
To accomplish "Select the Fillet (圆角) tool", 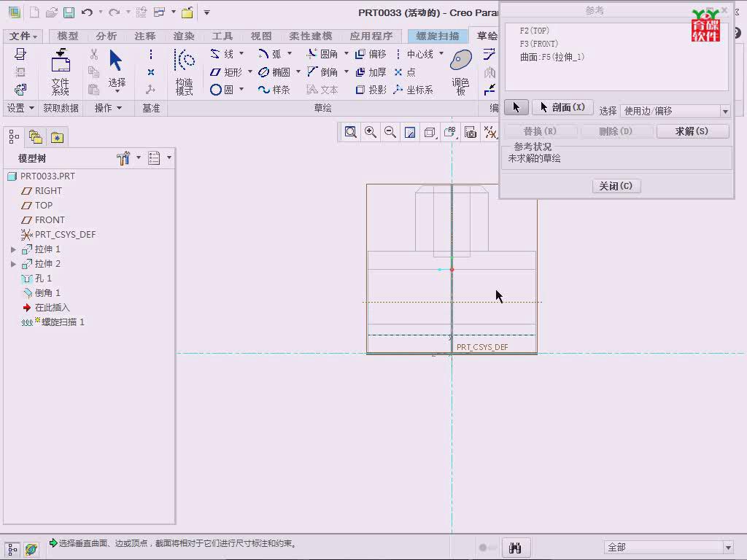I will pyautogui.click(x=322, y=54).
